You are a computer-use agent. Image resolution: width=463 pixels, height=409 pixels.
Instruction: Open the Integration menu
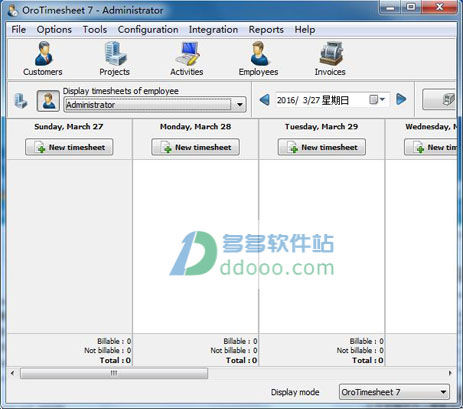click(213, 30)
